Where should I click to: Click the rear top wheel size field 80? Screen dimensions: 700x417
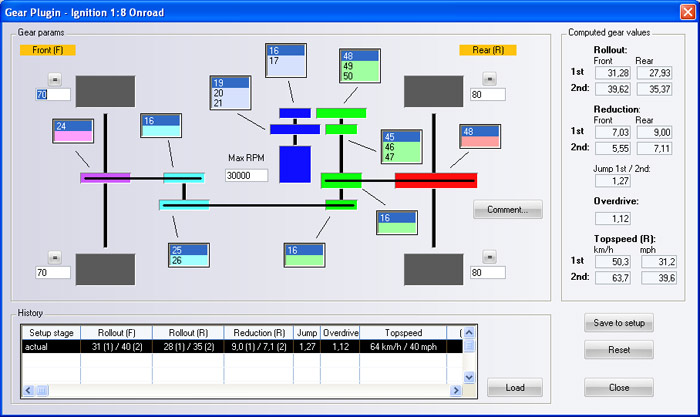(x=488, y=95)
